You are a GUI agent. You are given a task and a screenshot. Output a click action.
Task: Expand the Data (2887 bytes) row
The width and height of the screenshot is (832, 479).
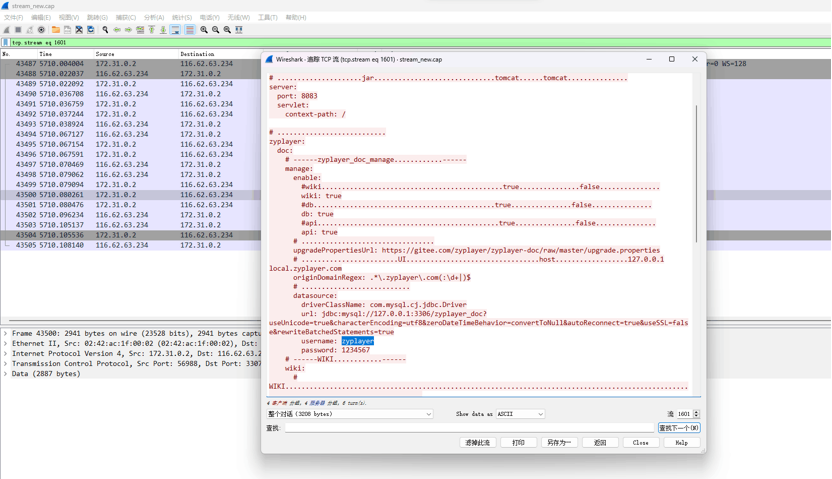pos(5,374)
